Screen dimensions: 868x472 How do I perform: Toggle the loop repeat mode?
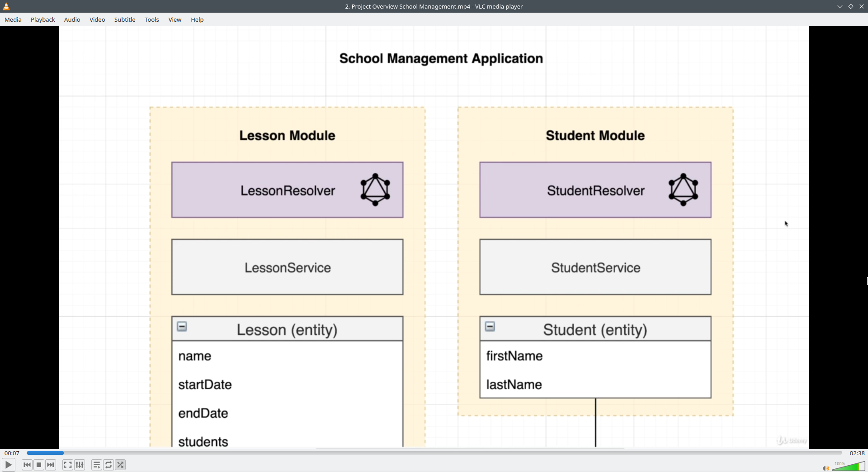(x=108, y=465)
